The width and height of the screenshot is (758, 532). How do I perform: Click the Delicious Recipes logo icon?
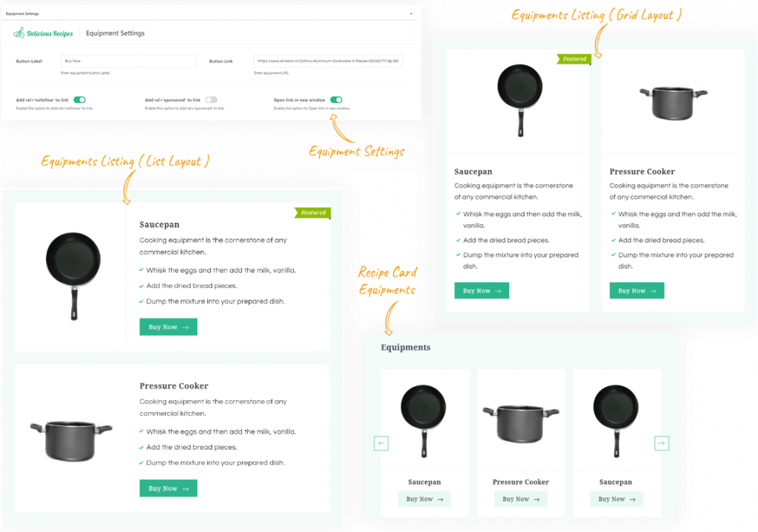[x=19, y=33]
